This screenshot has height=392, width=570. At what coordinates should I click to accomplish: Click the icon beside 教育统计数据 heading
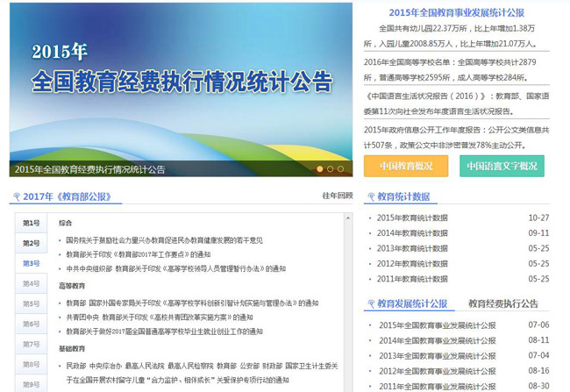370,197
